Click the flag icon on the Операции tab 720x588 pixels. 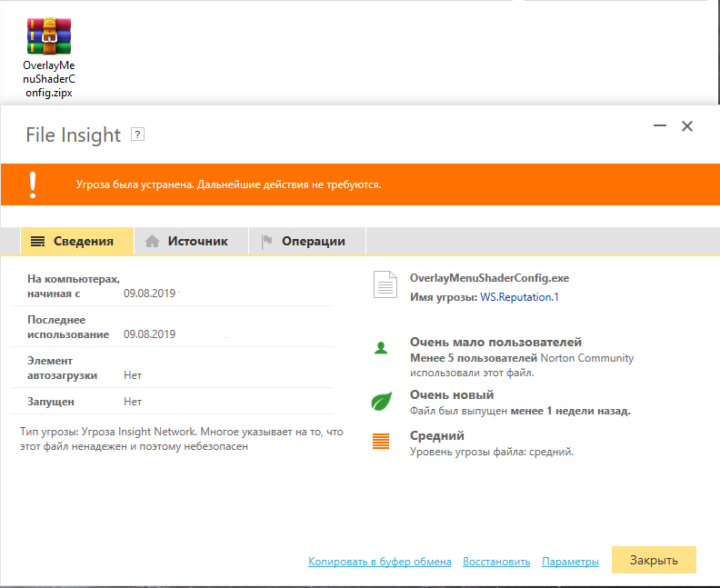coord(266,242)
